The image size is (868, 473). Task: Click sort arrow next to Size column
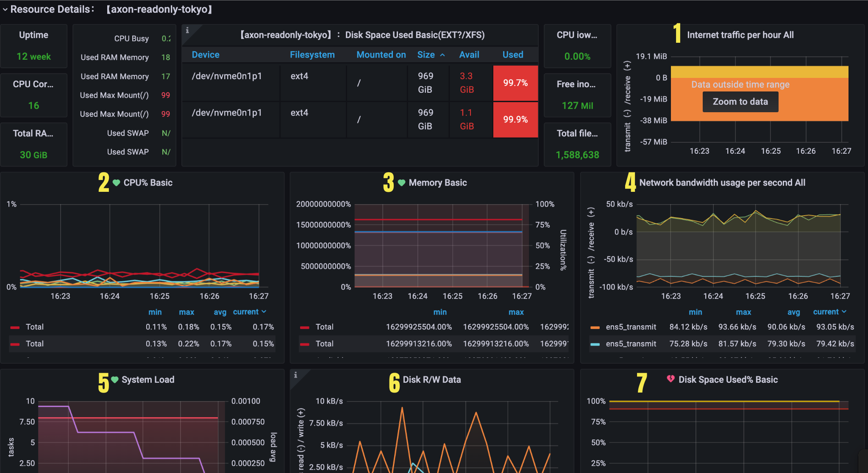(442, 55)
